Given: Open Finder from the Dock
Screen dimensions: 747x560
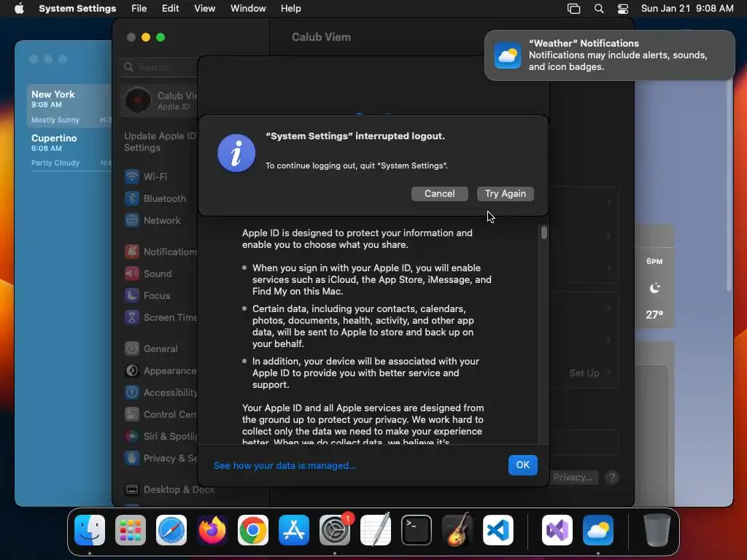Looking at the screenshot, I should point(90,530).
